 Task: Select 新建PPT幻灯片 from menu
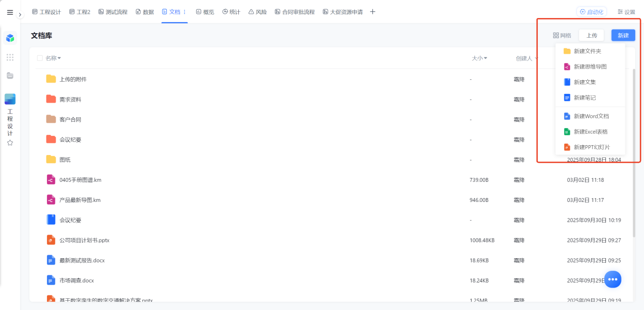pos(590,147)
